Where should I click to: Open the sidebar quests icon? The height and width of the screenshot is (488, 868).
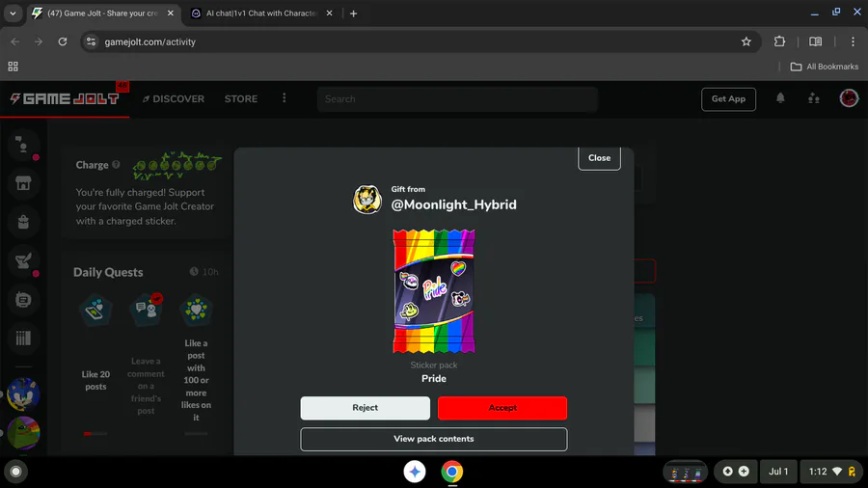tap(23, 260)
